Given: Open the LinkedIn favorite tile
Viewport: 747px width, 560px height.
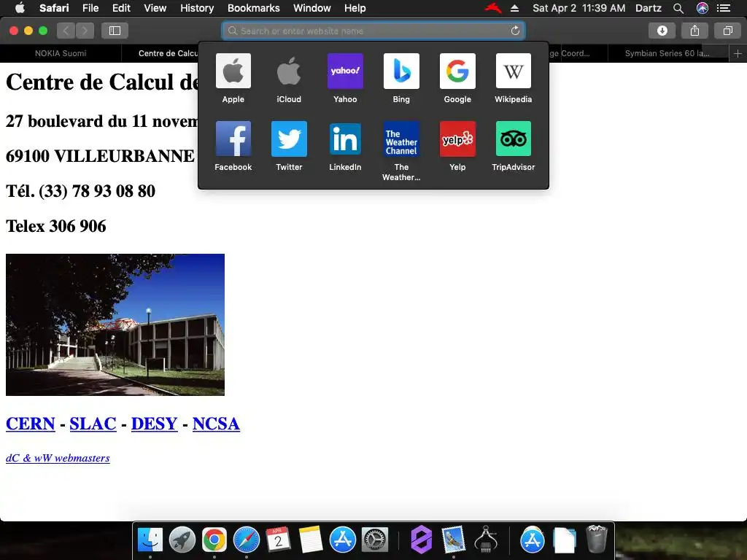Looking at the screenshot, I should point(345,139).
